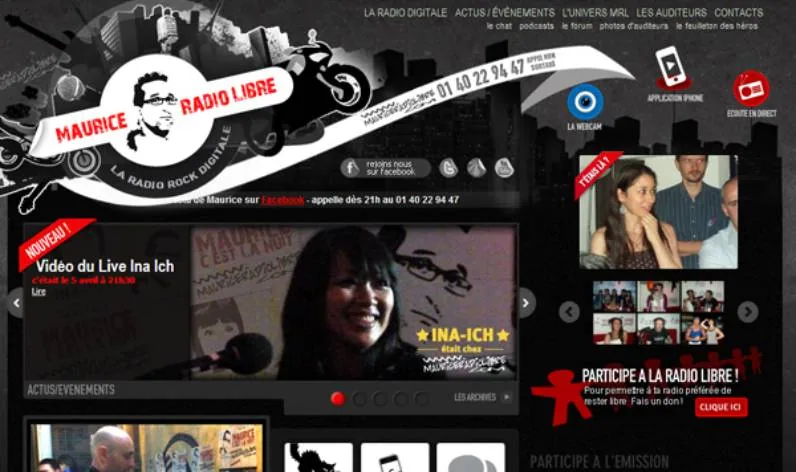Open 'Les Archives' link
This screenshot has height=472, width=796.
point(475,397)
